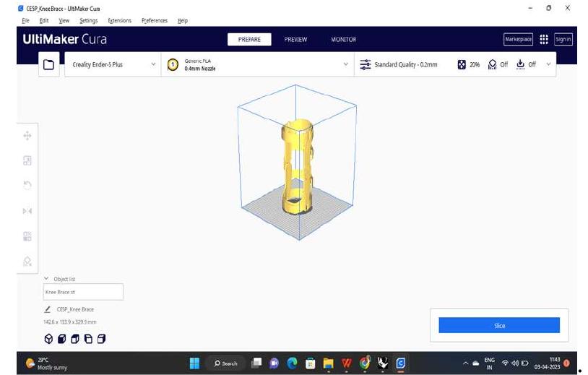This screenshot has width=588, height=375.
Task: Switch to Right view icon
Action: 101,339
